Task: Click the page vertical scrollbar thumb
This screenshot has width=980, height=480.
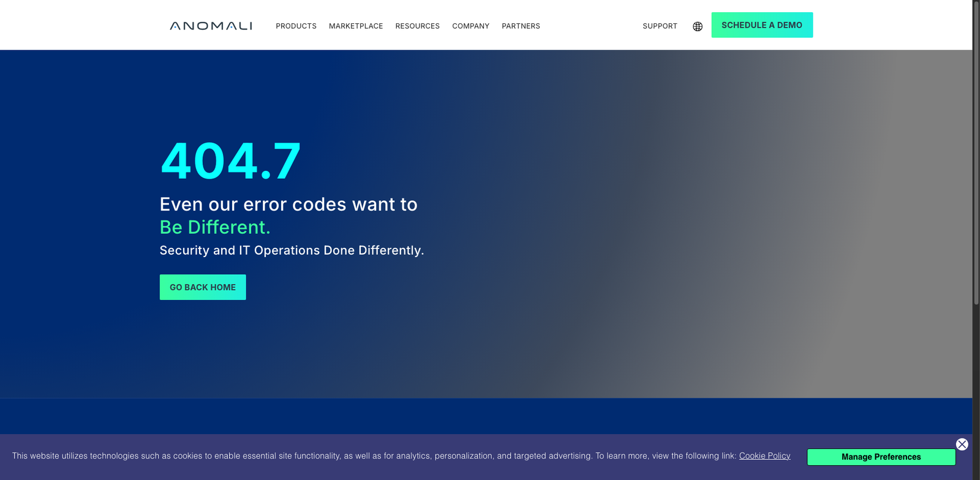Action: (976, 153)
